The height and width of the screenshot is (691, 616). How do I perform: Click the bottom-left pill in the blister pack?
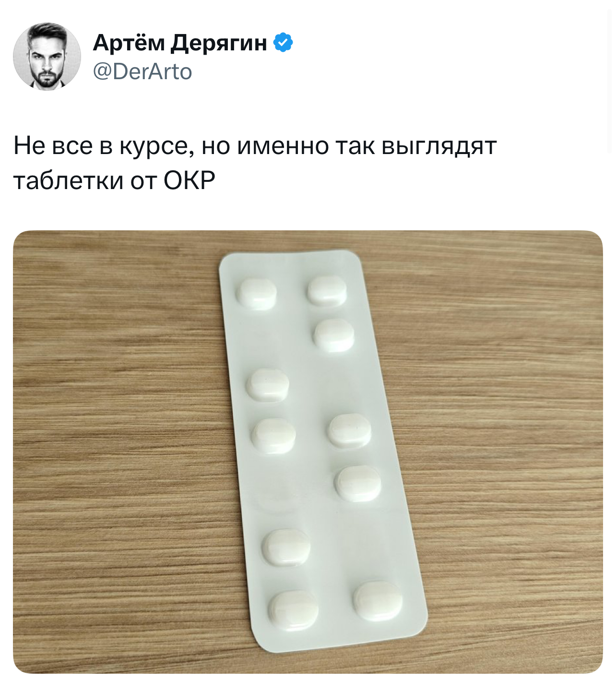pos(293,610)
